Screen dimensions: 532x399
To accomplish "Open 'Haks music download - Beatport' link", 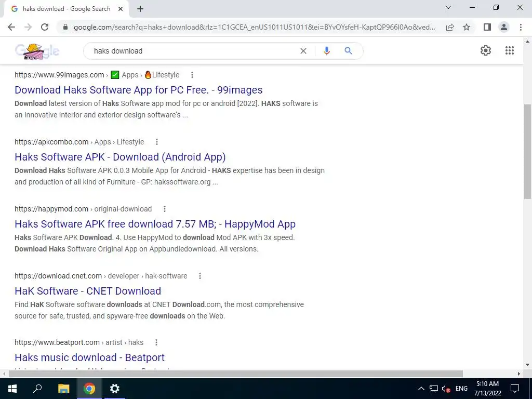I will pos(89,357).
